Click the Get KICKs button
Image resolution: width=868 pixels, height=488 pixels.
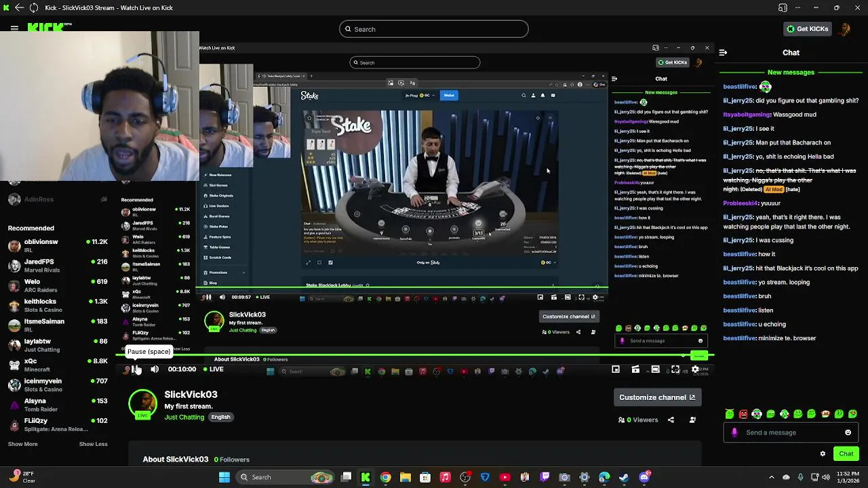click(x=807, y=29)
